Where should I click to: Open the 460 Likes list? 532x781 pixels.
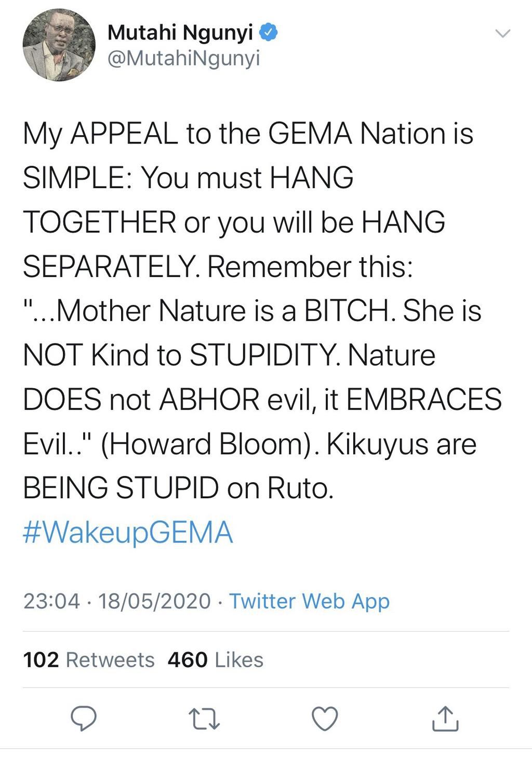tap(215, 660)
